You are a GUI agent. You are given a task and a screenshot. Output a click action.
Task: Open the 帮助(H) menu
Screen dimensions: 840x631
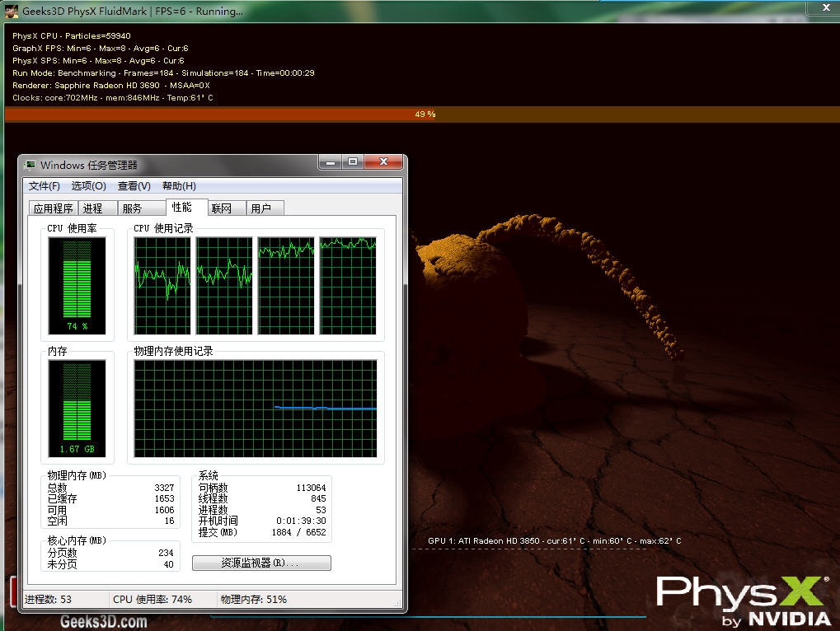(179, 186)
